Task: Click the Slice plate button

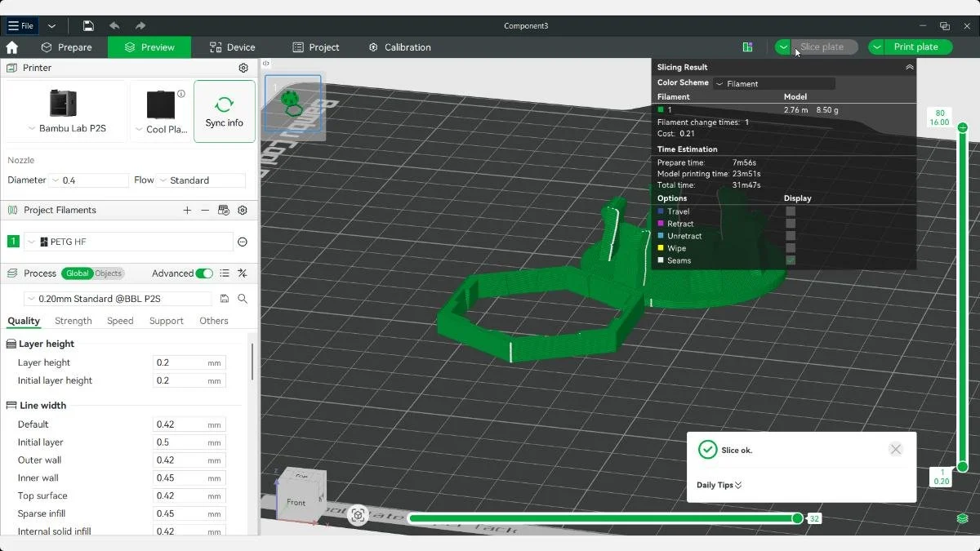Action: tap(825, 47)
